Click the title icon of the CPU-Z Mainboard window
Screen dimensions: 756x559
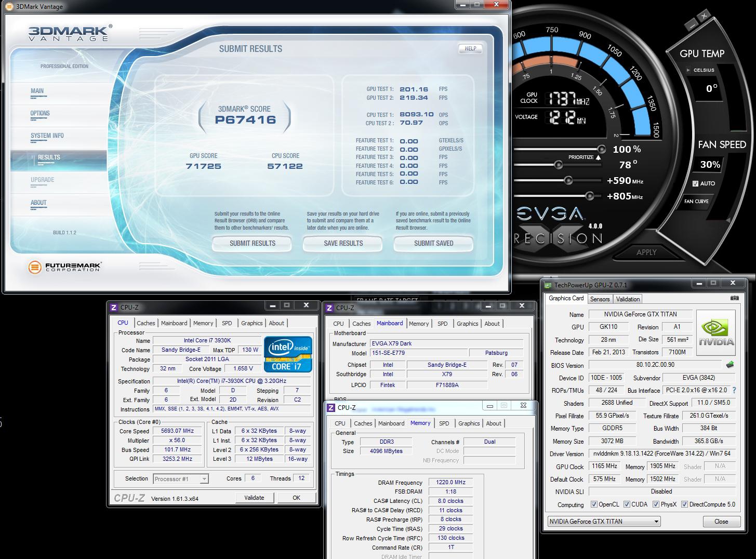[x=330, y=308]
